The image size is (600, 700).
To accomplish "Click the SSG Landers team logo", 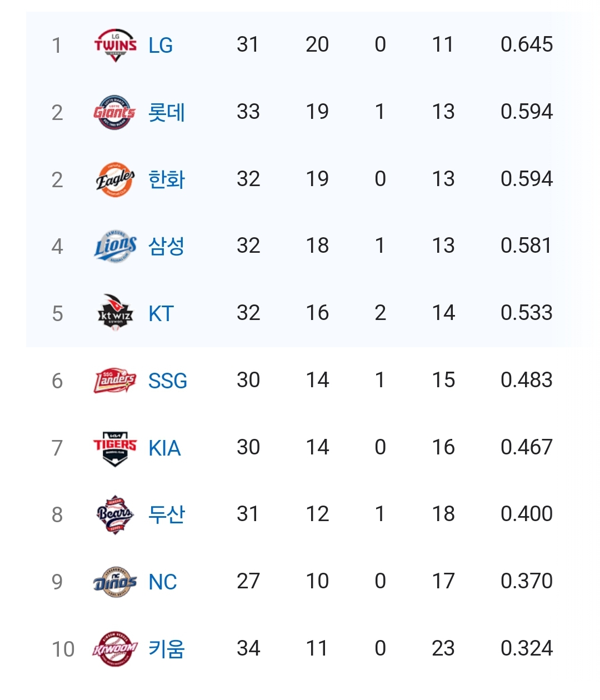I will [115, 381].
